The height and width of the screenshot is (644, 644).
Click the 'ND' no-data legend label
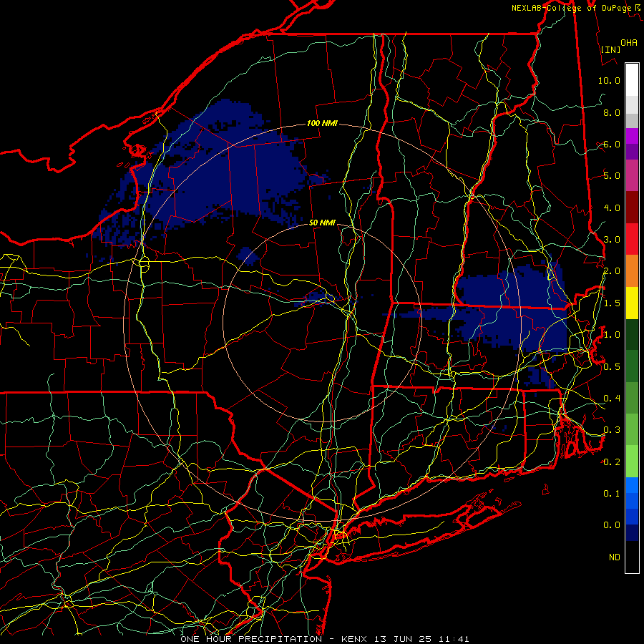click(x=615, y=557)
